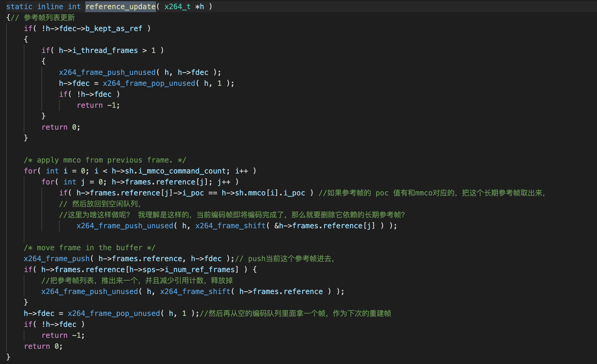Screen dimensions: 597x364
Task: Click the i_mmco_command_count identifier
Action: point(182,171)
